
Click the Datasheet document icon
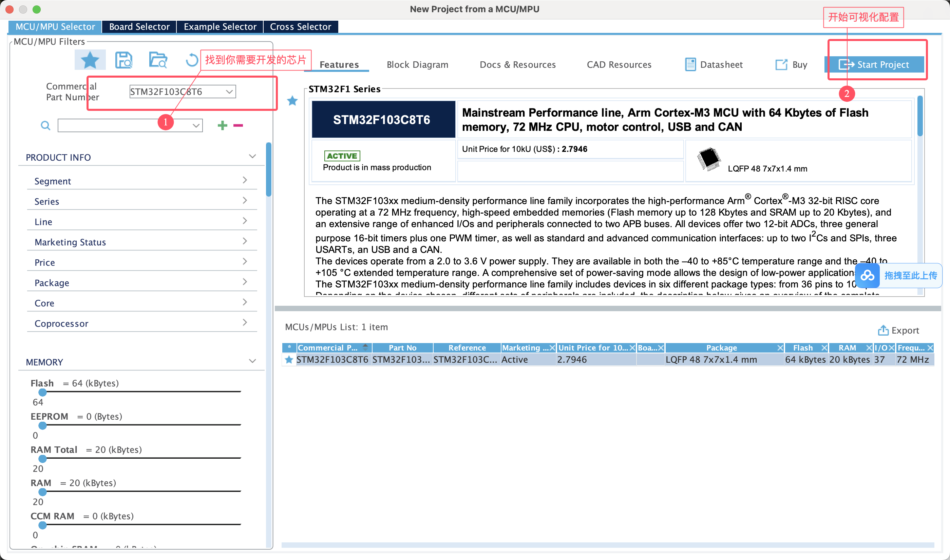(x=690, y=64)
